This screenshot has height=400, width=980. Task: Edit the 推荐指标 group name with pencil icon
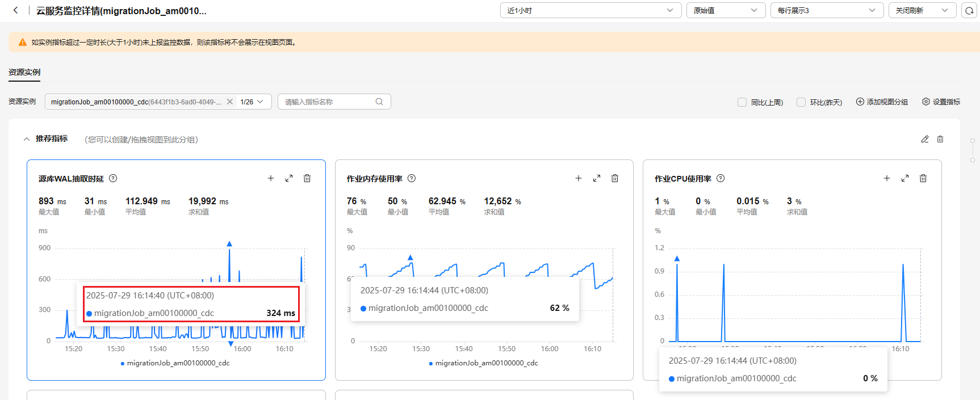pos(925,139)
